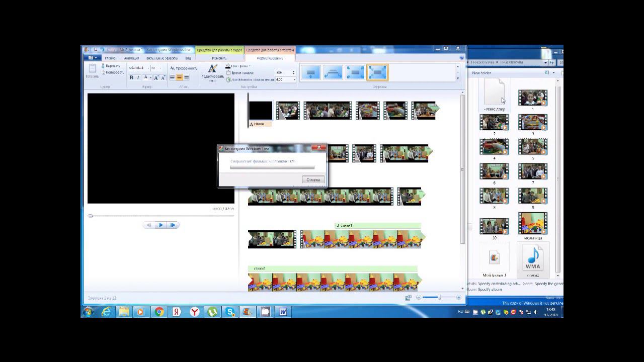644x362 pixels.
Task: Open uTorrent from taskbar
Action: (x=212, y=312)
